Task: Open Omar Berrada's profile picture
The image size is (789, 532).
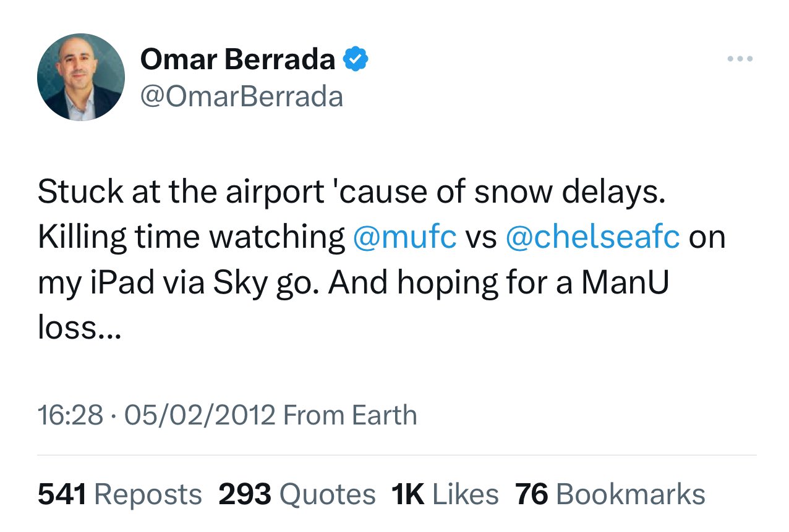Action: [81, 77]
